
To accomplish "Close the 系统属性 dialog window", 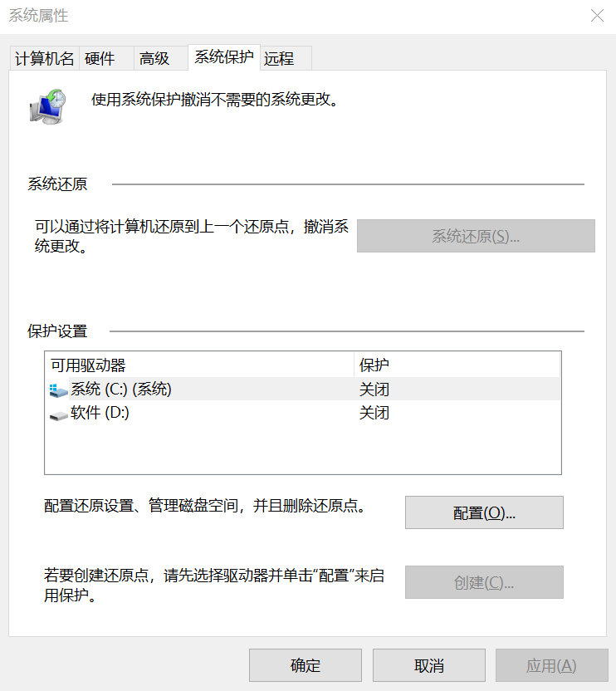I will point(597,16).
